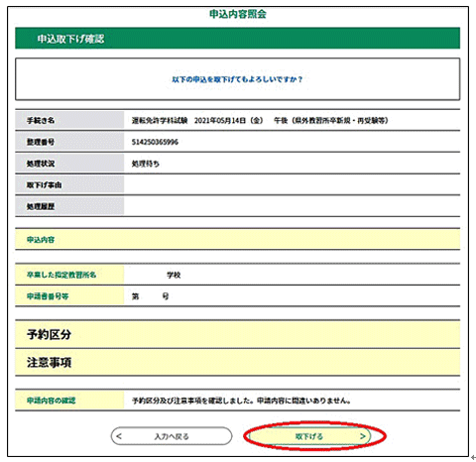Click the 申請番号等 label
This screenshot has width=476, height=462.
point(48,296)
